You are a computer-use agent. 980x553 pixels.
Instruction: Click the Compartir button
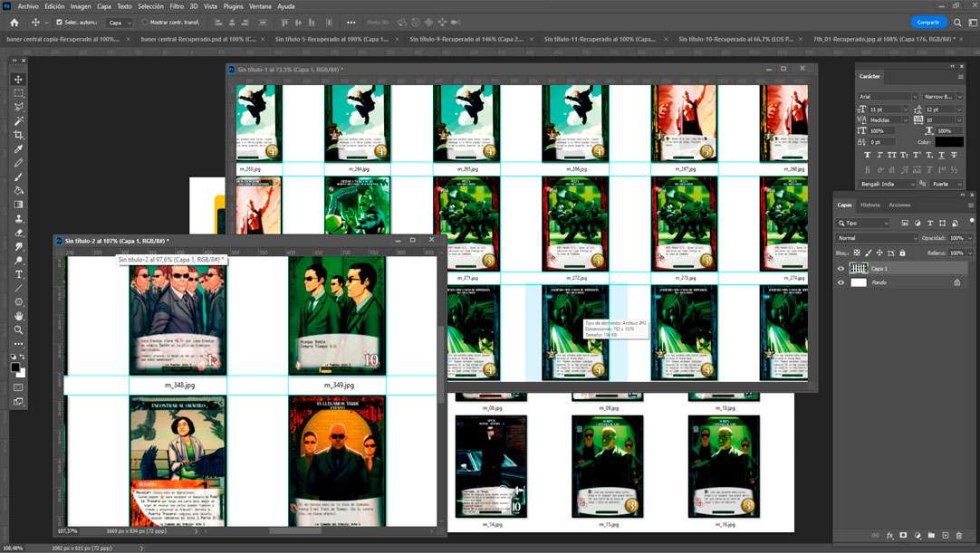click(x=927, y=23)
